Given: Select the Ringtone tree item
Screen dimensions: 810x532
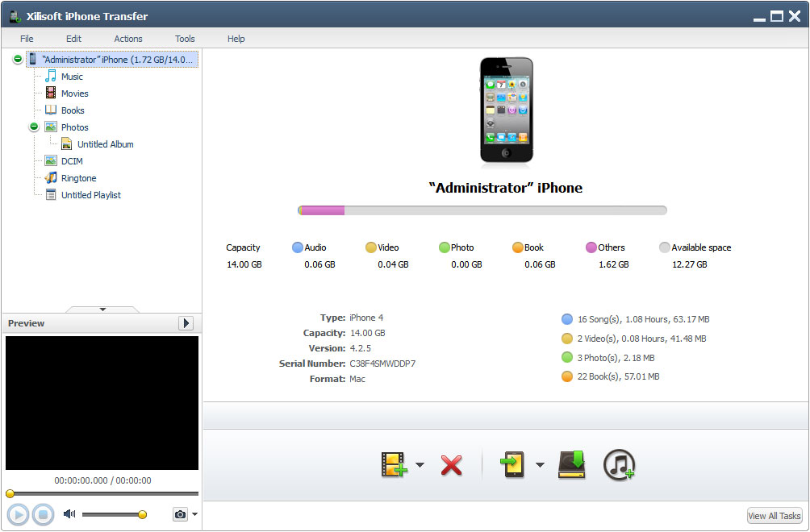Looking at the screenshot, I should point(78,178).
